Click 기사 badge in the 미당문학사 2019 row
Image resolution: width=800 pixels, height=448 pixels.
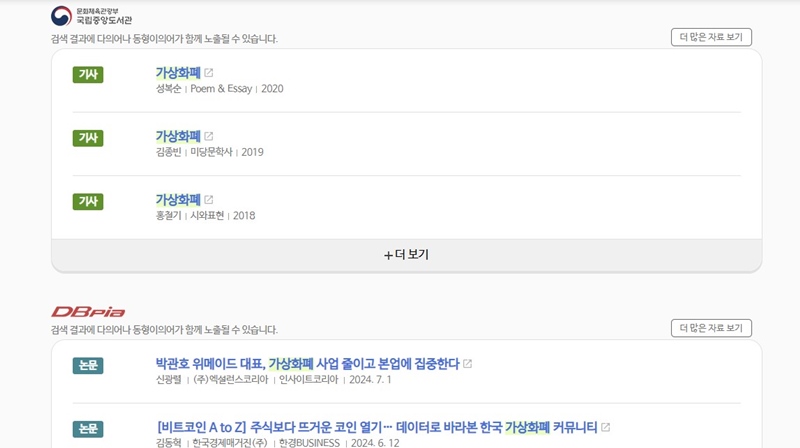coord(88,138)
